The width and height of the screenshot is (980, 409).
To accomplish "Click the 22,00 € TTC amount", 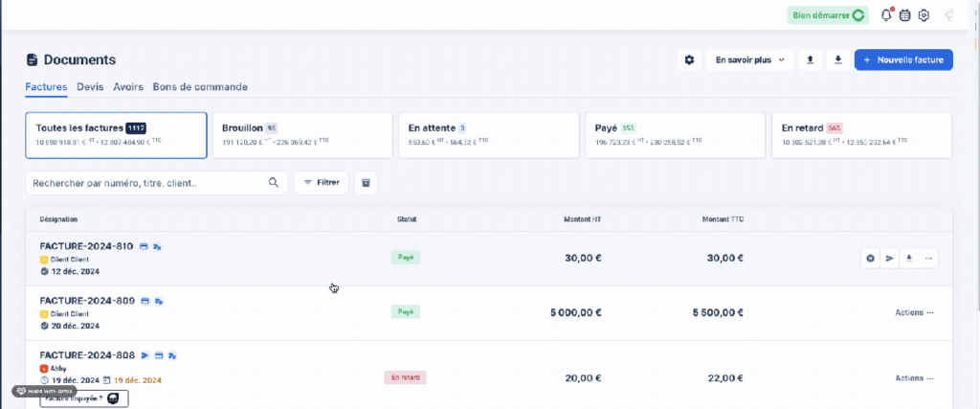I will (725, 378).
